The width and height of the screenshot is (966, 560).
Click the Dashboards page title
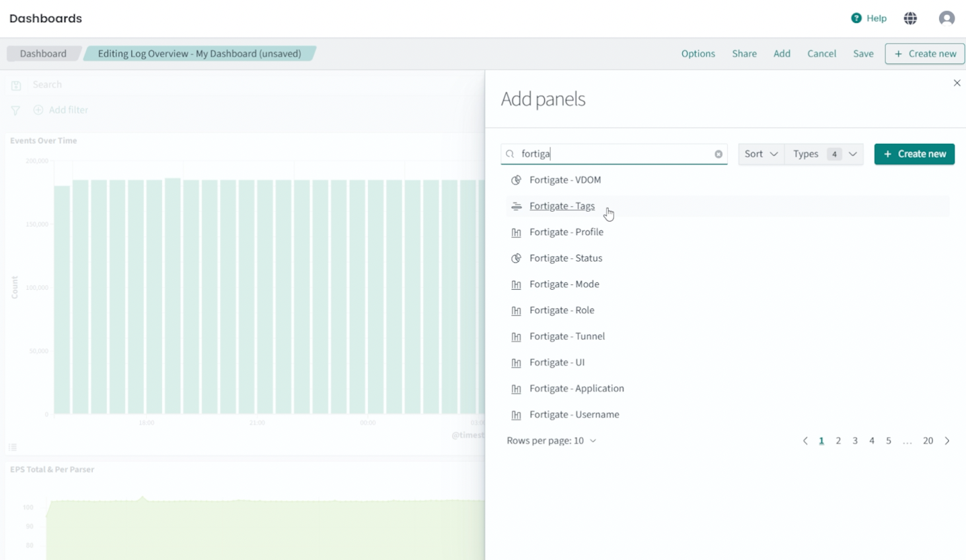coord(46,19)
